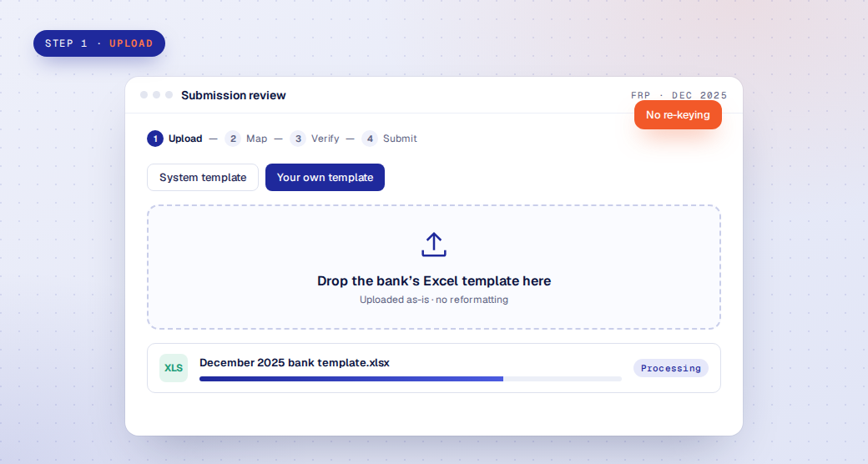The height and width of the screenshot is (464, 868).
Task: Click the XLS file type icon
Action: [174, 368]
